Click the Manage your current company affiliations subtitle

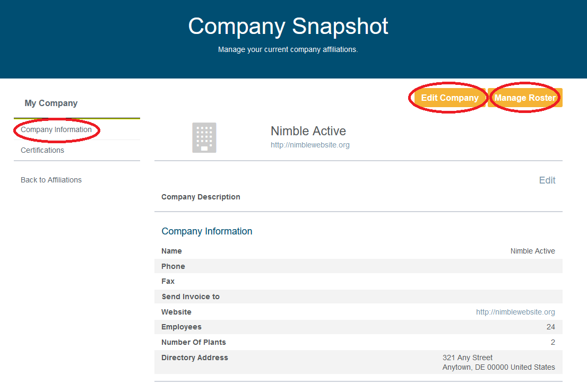point(288,49)
